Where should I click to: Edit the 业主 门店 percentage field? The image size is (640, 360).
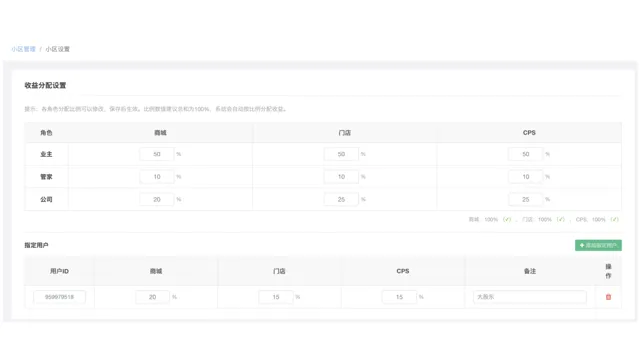pyautogui.click(x=341, y=154)
